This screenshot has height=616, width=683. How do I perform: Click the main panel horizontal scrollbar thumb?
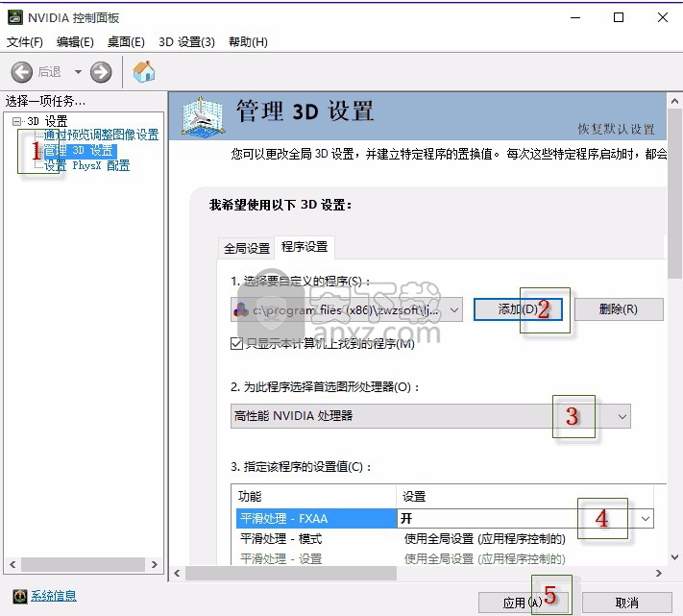click(x=291, y=574)
